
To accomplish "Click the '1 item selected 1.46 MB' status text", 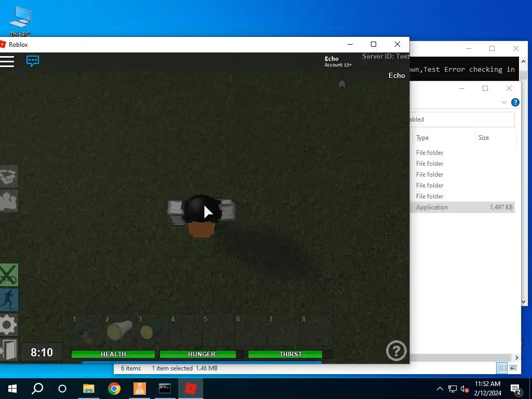I will tap(184, 368).
